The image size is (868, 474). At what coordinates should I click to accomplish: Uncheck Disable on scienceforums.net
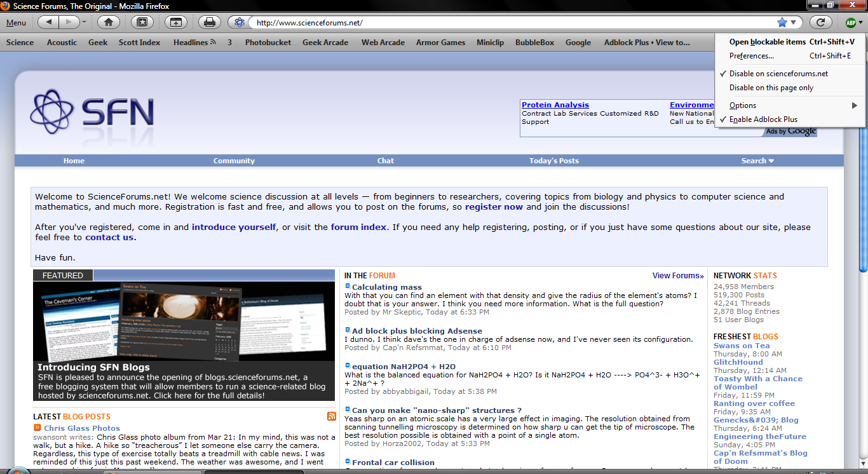778,74
